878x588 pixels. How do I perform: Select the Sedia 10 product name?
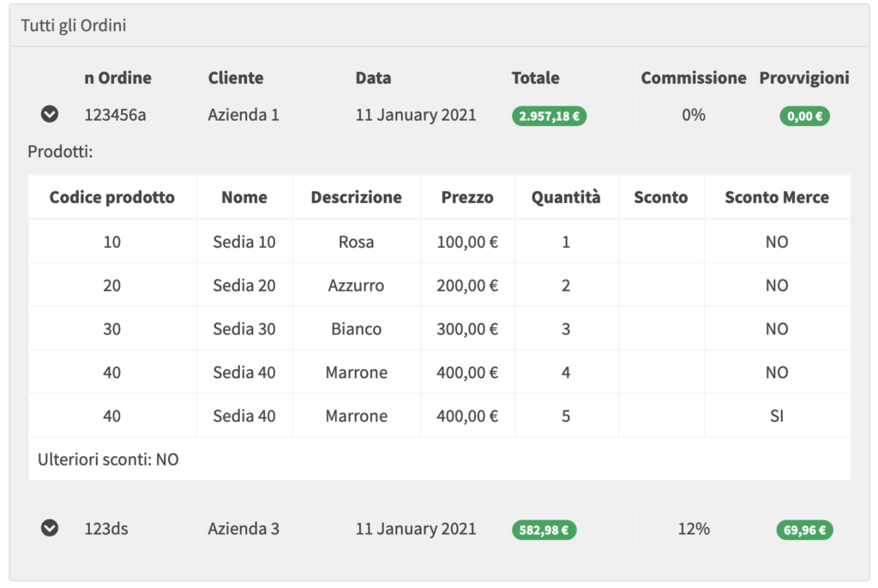244,242
